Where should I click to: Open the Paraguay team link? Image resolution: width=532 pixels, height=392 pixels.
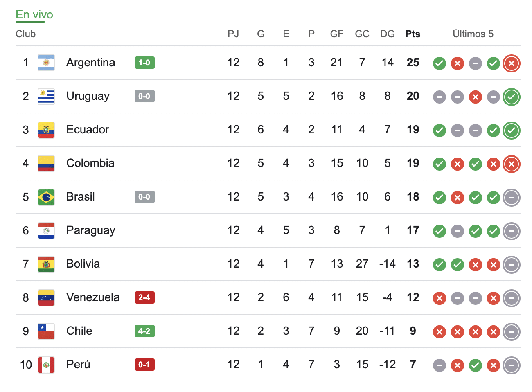click(91, 230)
